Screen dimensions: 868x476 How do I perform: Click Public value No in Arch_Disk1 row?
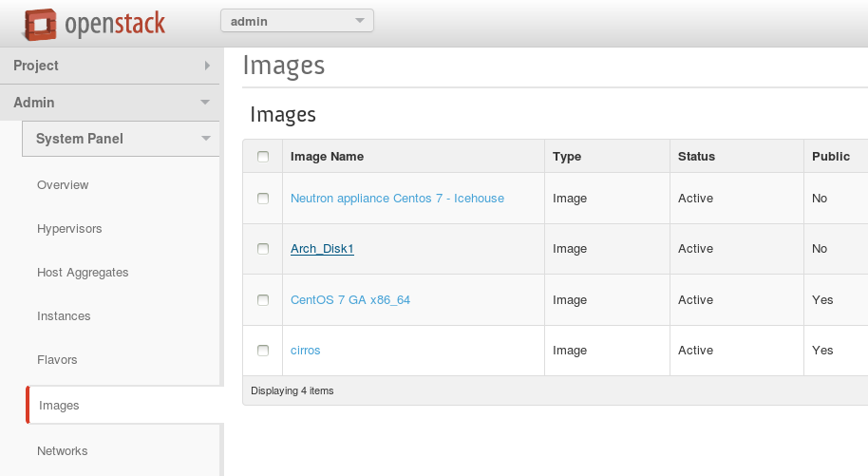[x=820, y=249]
